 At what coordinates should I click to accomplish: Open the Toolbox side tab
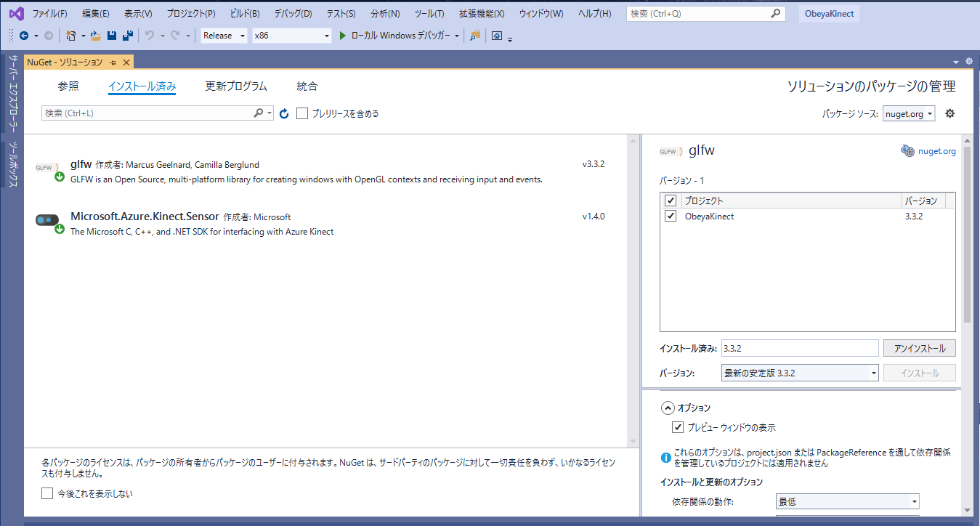(12, 163)
